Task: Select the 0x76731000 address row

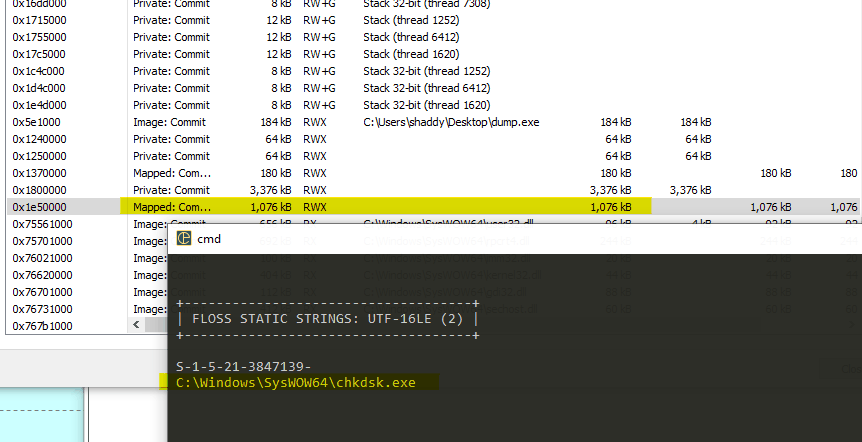Action: click(x=42, y=310)
